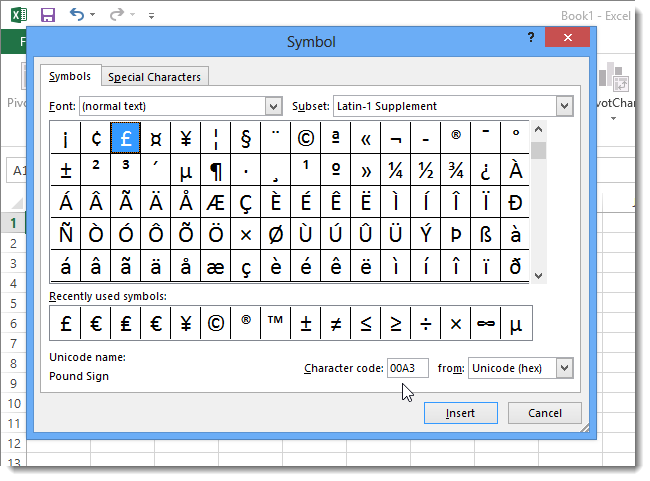
Task: Select the pilcrow ¶ paragraph symbol
Action: [x=216, y=170]
